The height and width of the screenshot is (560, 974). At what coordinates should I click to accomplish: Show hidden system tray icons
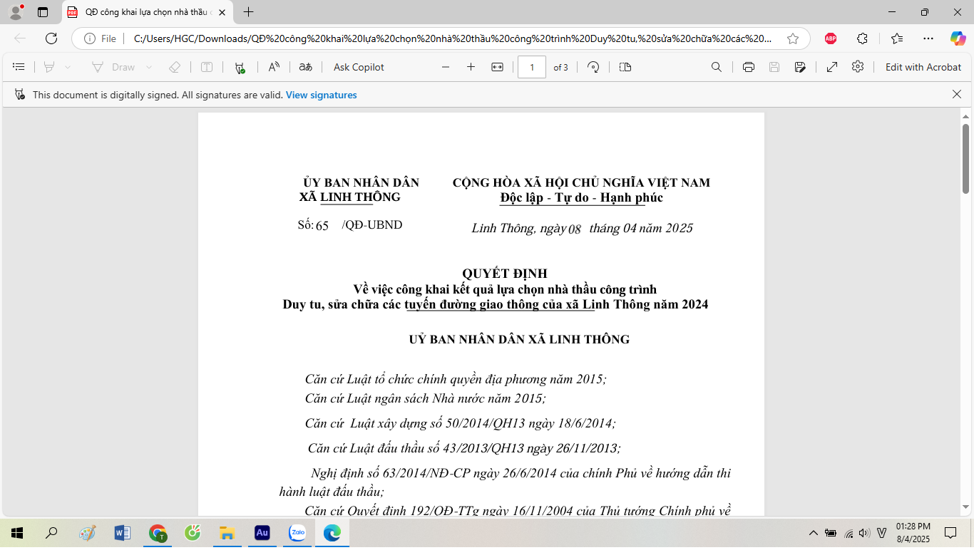pyautogui.click(x=813, y=533)
